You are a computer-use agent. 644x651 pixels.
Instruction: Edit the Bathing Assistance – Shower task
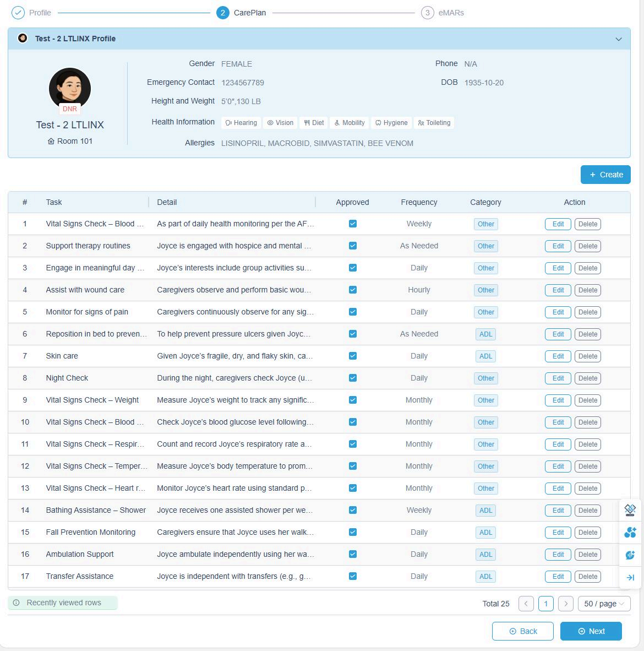pos(558,511)
